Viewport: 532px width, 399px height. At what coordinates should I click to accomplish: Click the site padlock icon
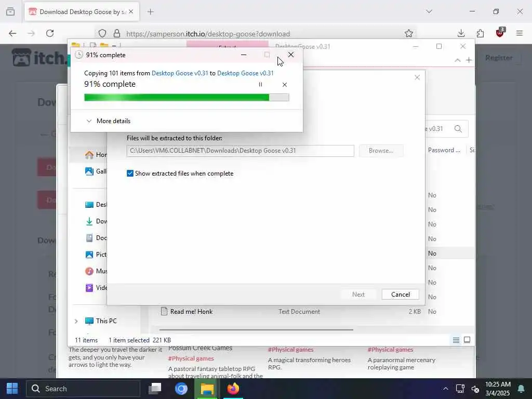(117, 33)
